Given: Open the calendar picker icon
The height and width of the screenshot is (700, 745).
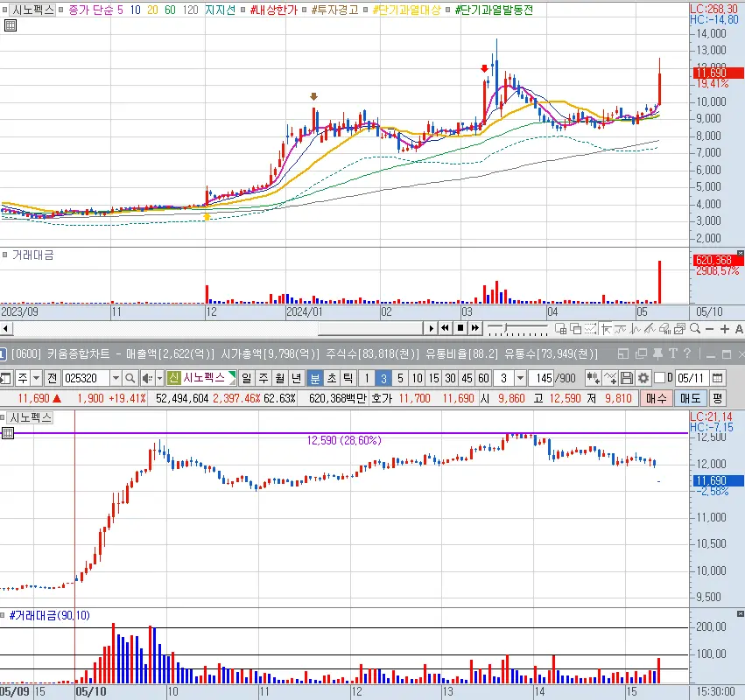Looking at the screenshot, I should [x=718, y=379].
